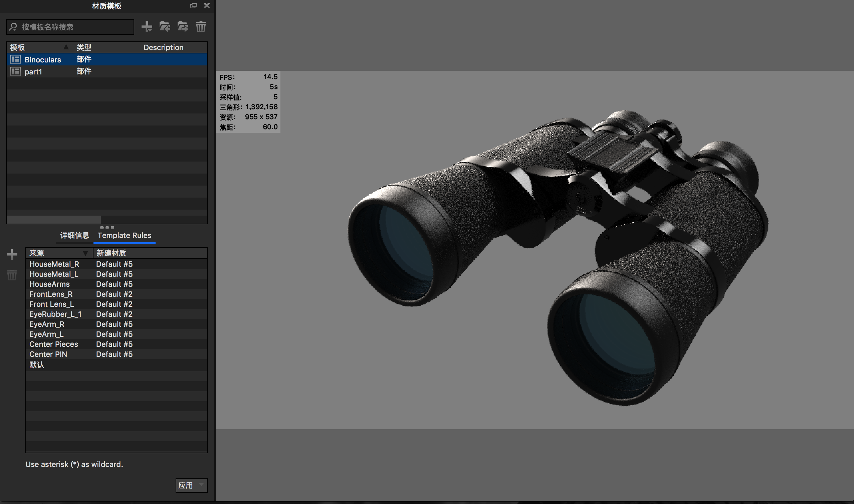Viewport: 854px width, 504px height.
Task: Click the part1 template icon
Action: pos(15,71)
